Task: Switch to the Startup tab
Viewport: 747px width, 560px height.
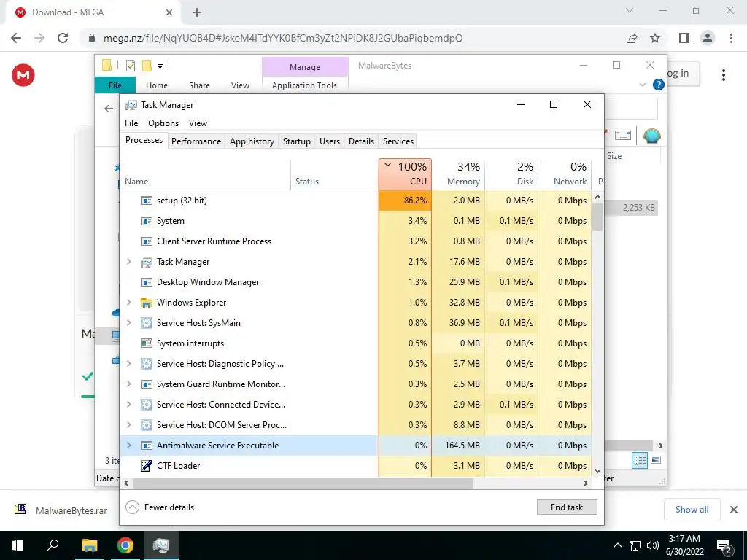Action: (297, 141)
